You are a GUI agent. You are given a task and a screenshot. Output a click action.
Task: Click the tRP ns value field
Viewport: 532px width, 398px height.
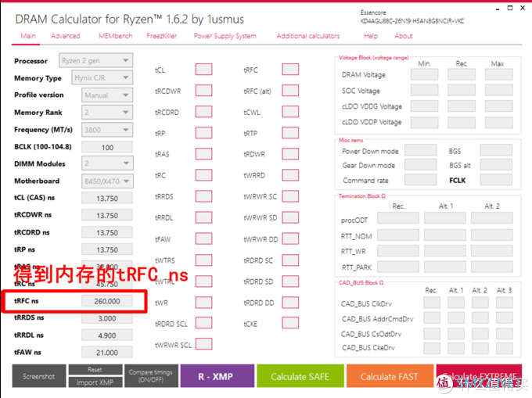tap(107, 249)
